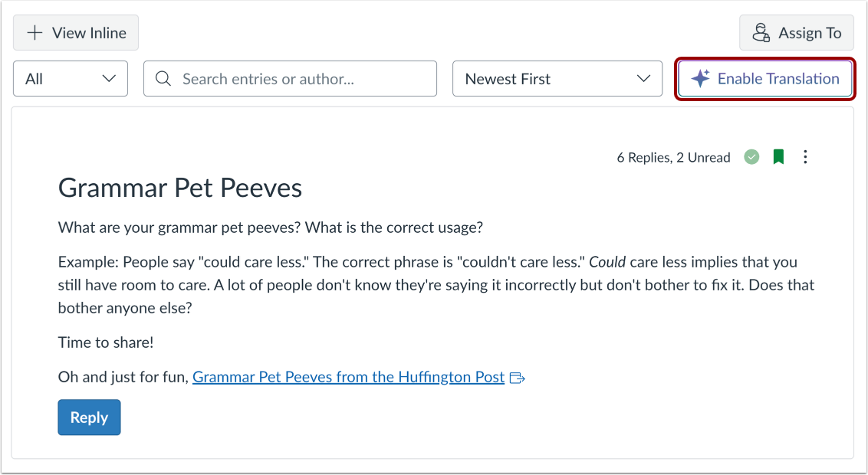Click the external link icon after Huffington Post
Image resolution: width=868 pixels, height=475 pixels.
coord(518,378)
